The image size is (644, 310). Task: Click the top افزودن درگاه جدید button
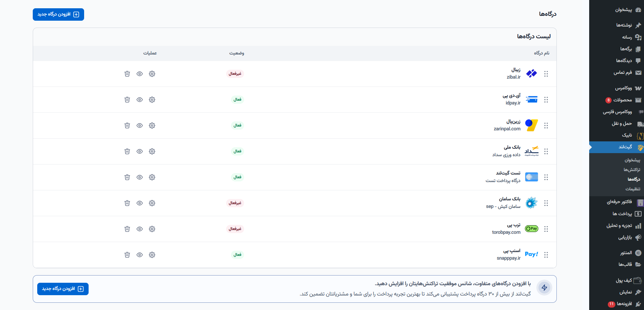(x=58, y=14)
